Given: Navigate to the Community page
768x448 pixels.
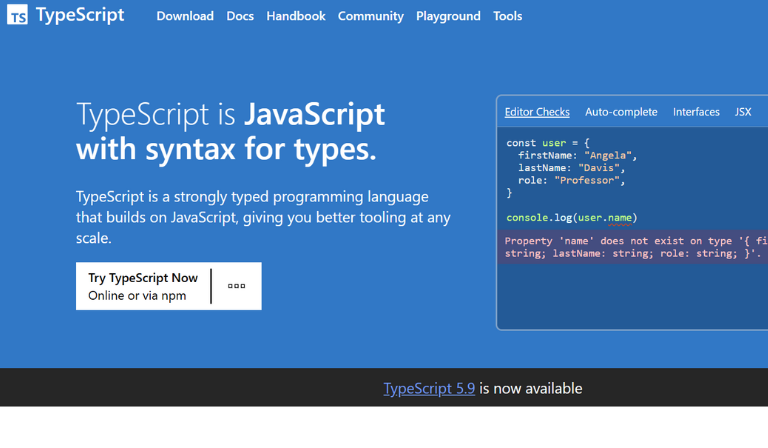Looking at the screenshot, I should tap(371, 16).
